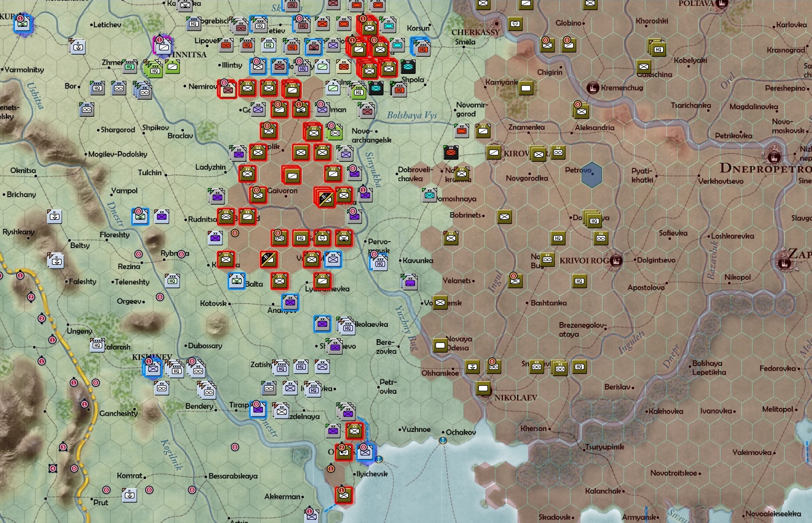812x523 pixels.
Task: Select the blue-outlined unit west of Rudnitsa
Action: [140, 216]
